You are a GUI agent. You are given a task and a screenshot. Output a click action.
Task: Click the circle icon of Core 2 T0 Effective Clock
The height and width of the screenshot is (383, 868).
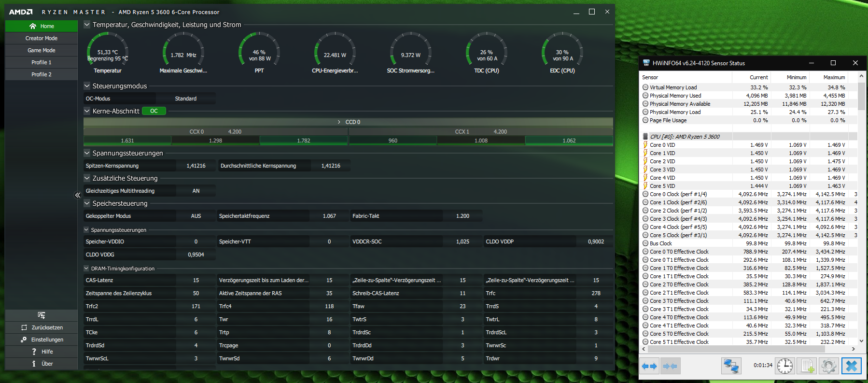(x=645, y=284)
